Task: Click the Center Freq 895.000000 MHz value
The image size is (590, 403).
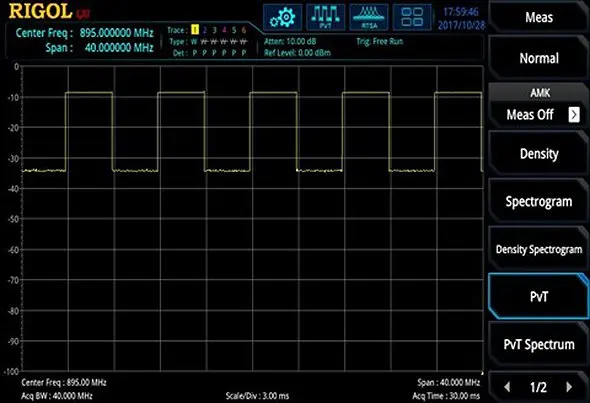Action: tap(116, 33)
